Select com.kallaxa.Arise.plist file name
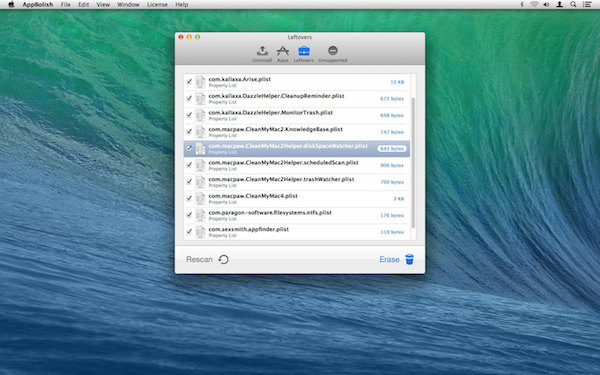Viewport: 600px width, 375px height. [240, 79]
